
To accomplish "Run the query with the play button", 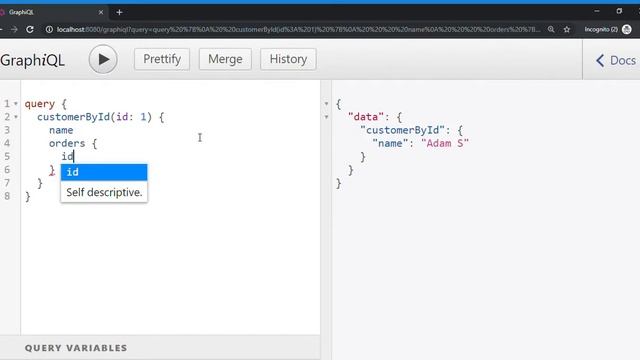I will pyautogui.click(x=103, y=59).
